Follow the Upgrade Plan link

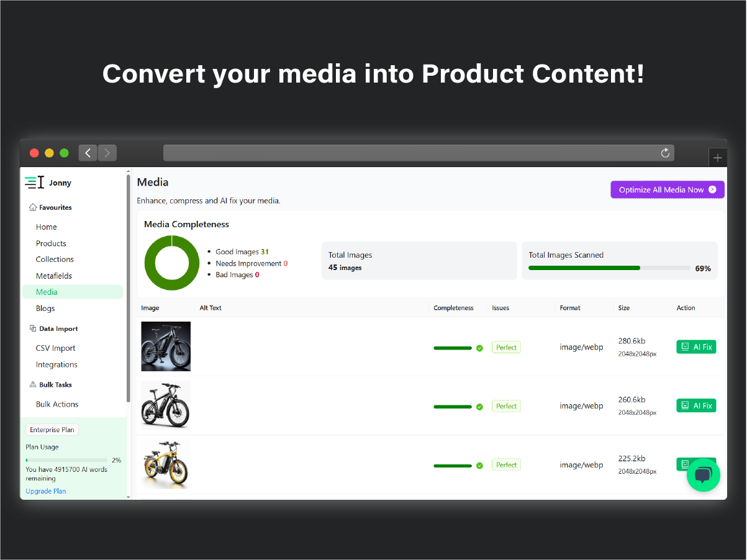(45, 491)
